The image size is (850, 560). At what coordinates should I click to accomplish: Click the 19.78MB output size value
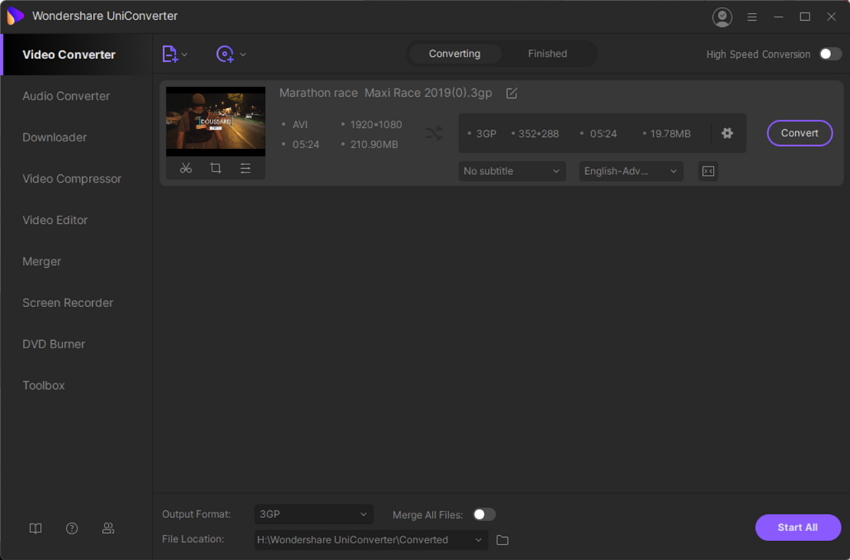pyautogui.click(x=670, y=134)
